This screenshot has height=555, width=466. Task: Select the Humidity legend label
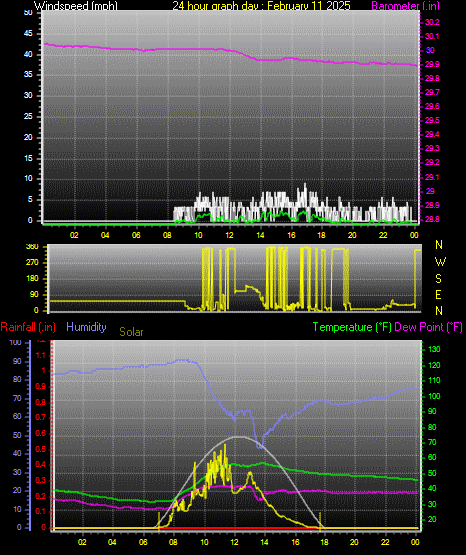(86, 327)
